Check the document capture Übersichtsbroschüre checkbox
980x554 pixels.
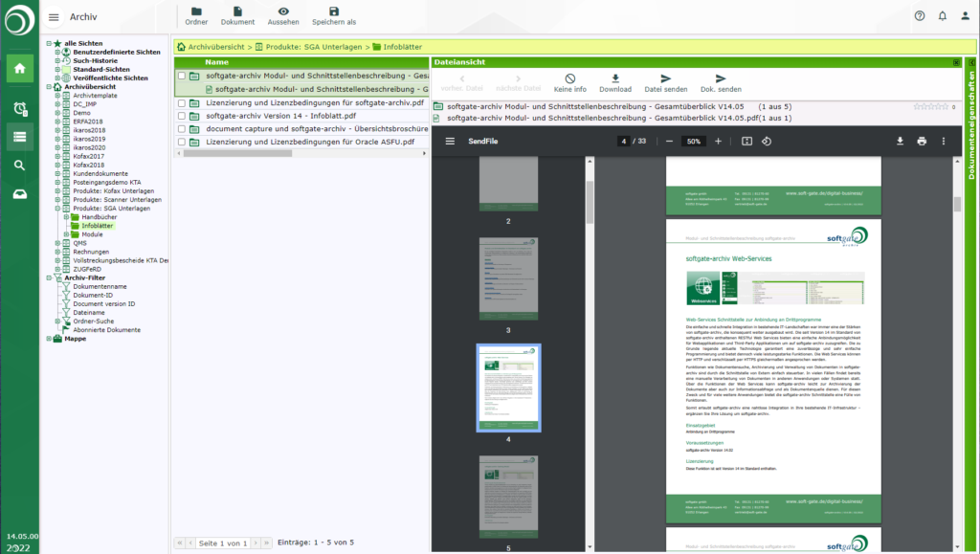(181, 129)
